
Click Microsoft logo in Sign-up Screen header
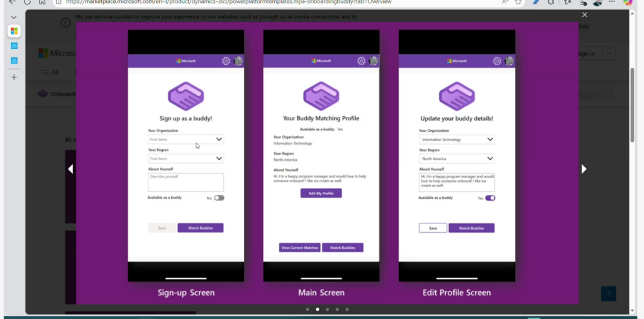coord(186,61)
